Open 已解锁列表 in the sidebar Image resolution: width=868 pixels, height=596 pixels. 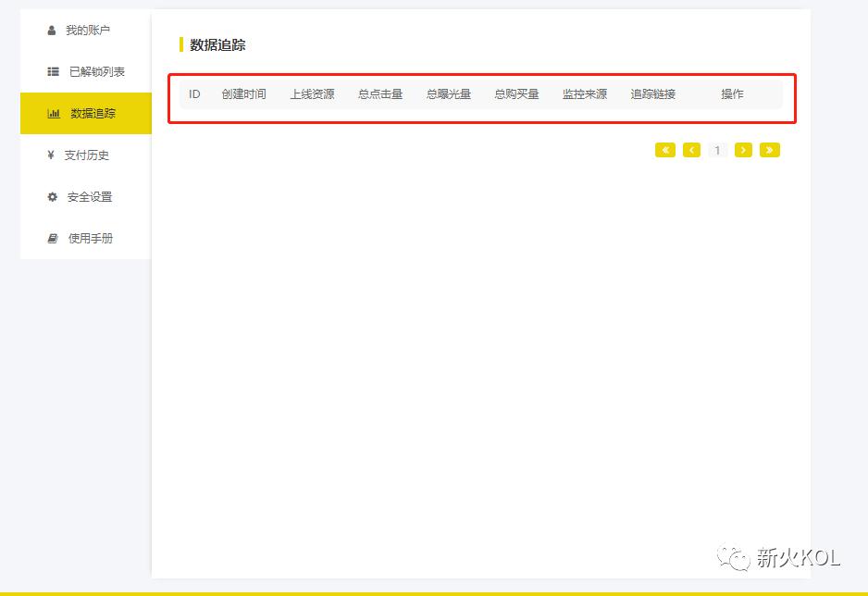point(86,71)
